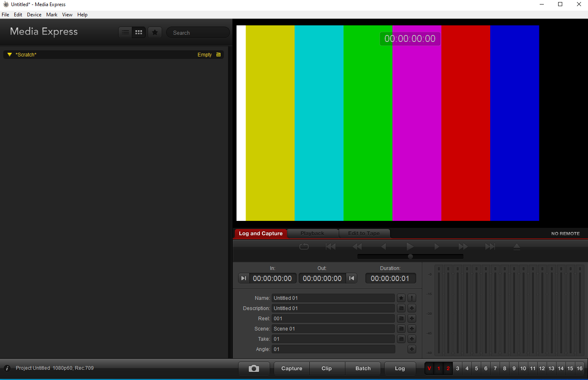
Task: Click inside the Search field
Action: click(198, 32)
